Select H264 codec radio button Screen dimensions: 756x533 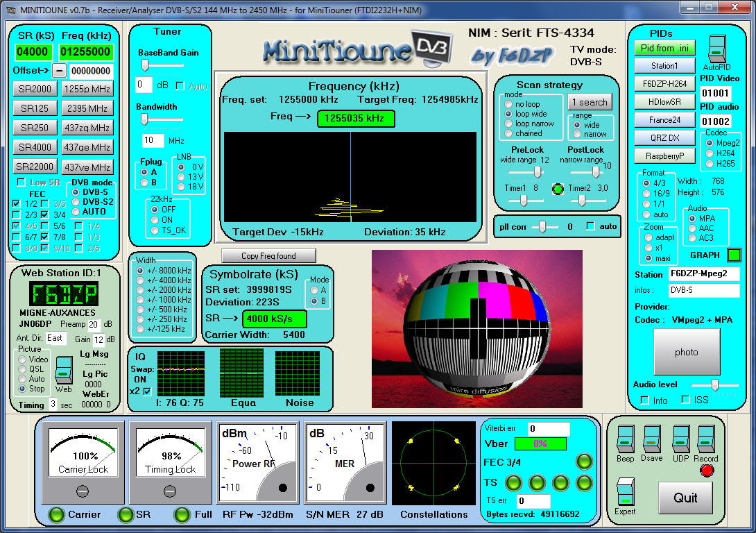tap(710, 153)
